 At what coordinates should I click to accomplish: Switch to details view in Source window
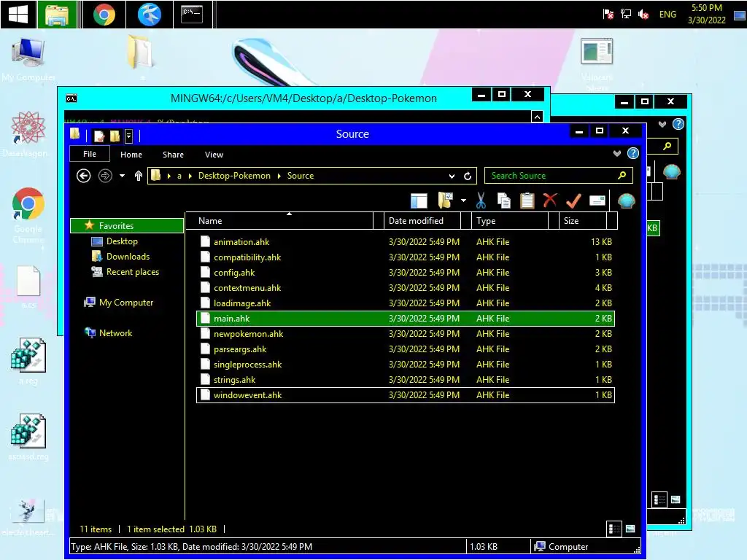pyautogui.click(x=614, y=529)
